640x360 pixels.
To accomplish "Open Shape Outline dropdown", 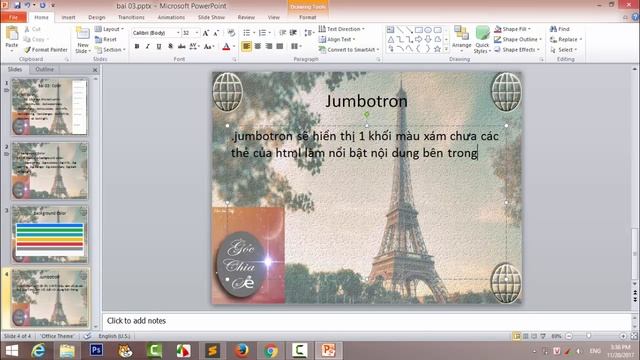I will pos(518,39).
